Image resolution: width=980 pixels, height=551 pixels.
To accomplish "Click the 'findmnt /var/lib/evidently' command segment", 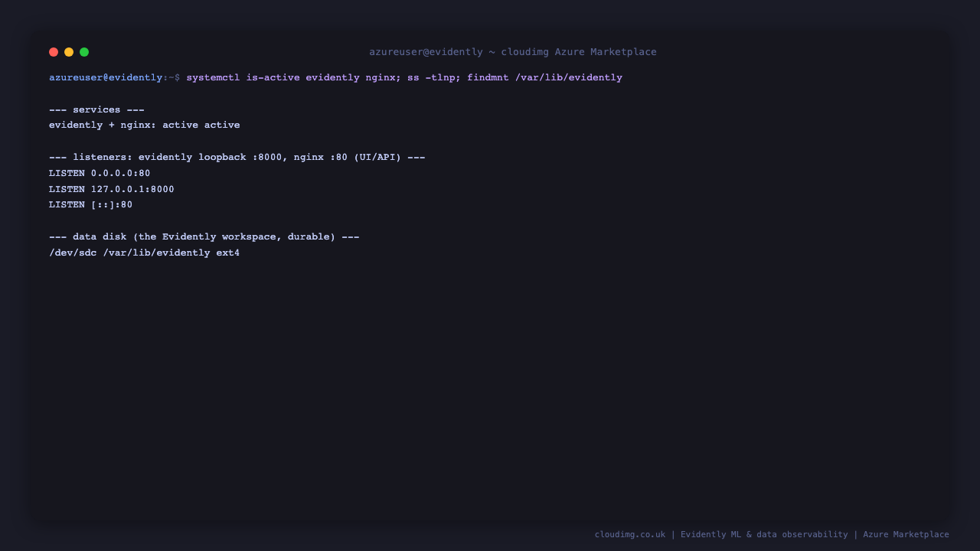I will tap(545, 77).
